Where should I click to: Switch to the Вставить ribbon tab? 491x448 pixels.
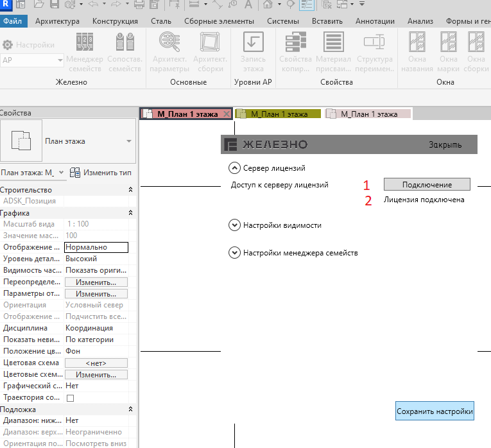click(x=327, y=21)
